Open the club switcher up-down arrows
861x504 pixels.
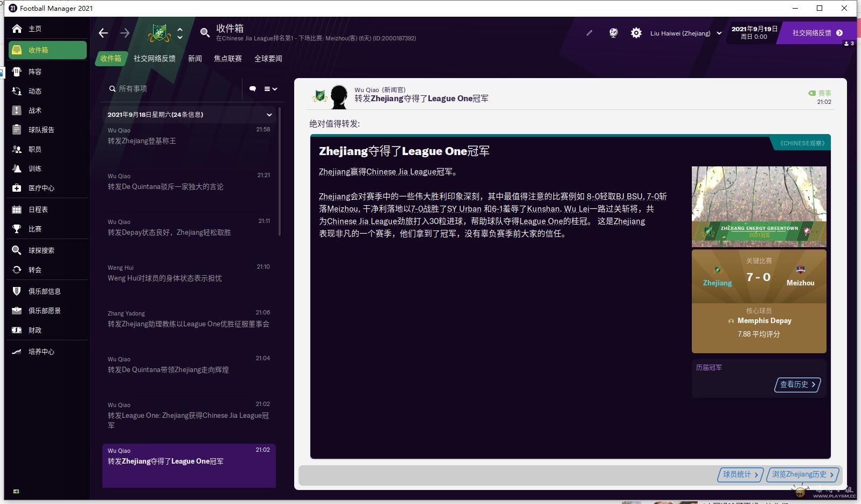coord(180,33)
